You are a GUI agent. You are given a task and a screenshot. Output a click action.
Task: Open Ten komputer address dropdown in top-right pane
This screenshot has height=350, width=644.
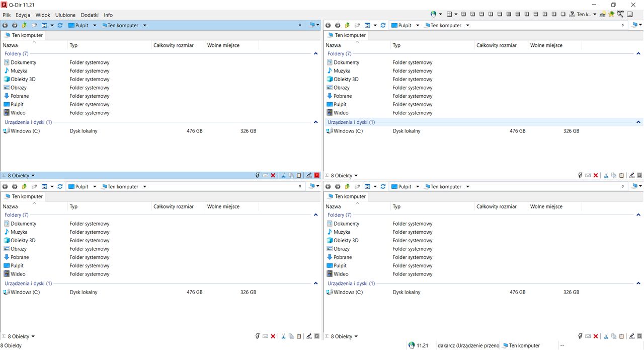click(467, 25)
